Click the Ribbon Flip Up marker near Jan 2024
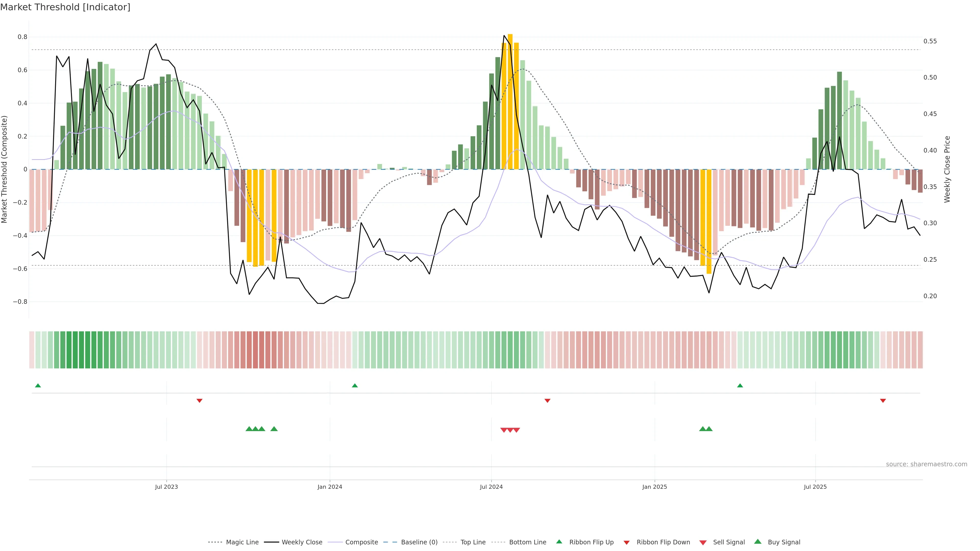The width and height of the screenshot is (980, 551). 354,386
